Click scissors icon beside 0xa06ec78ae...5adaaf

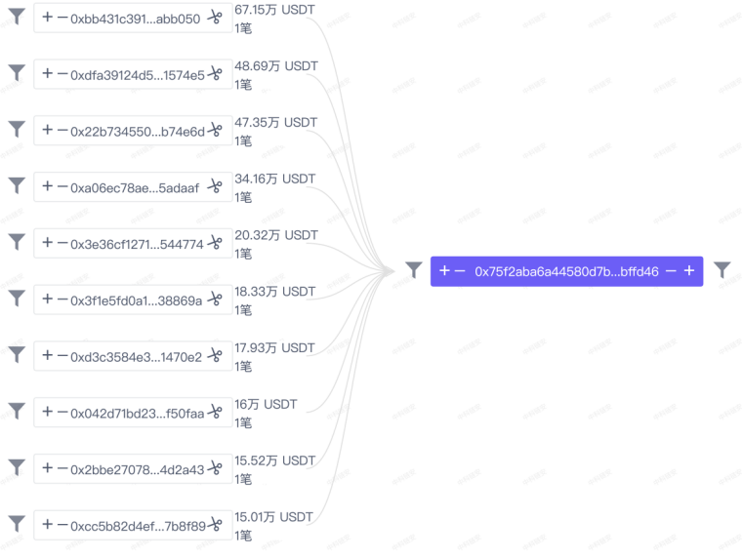click(x=215, y=186)
